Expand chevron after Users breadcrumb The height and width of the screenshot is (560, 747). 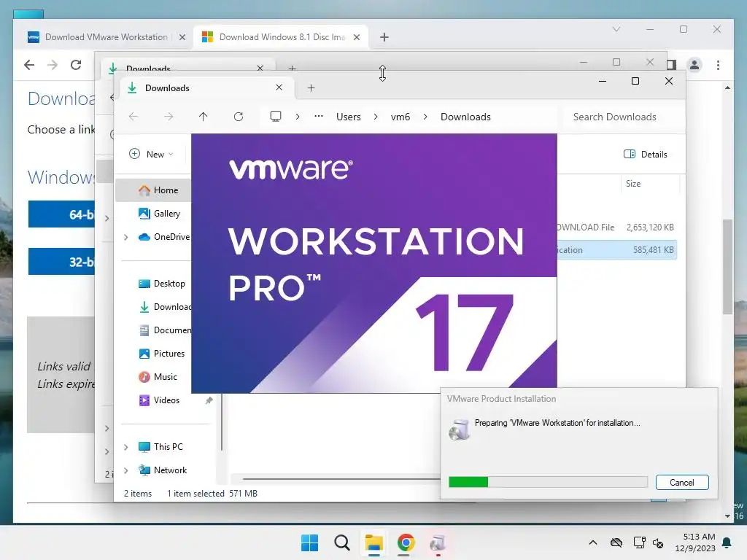point(376,117)
